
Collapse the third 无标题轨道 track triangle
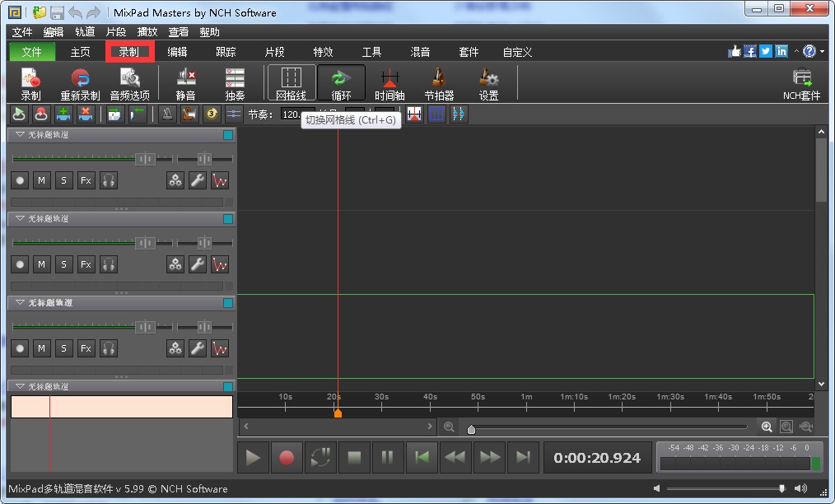[x=20, y=303]
